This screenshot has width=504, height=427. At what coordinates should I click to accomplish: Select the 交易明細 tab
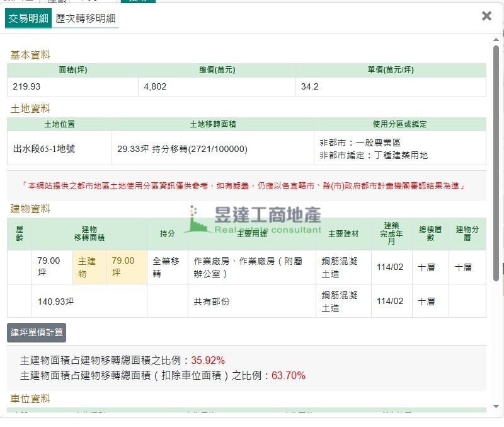pyautogui.click(x=28, y=18)
